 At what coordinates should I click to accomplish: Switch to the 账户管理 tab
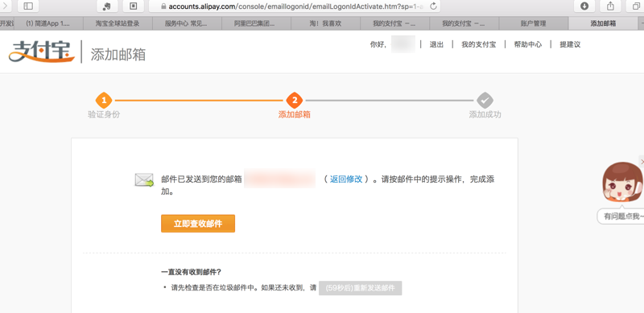534,23
